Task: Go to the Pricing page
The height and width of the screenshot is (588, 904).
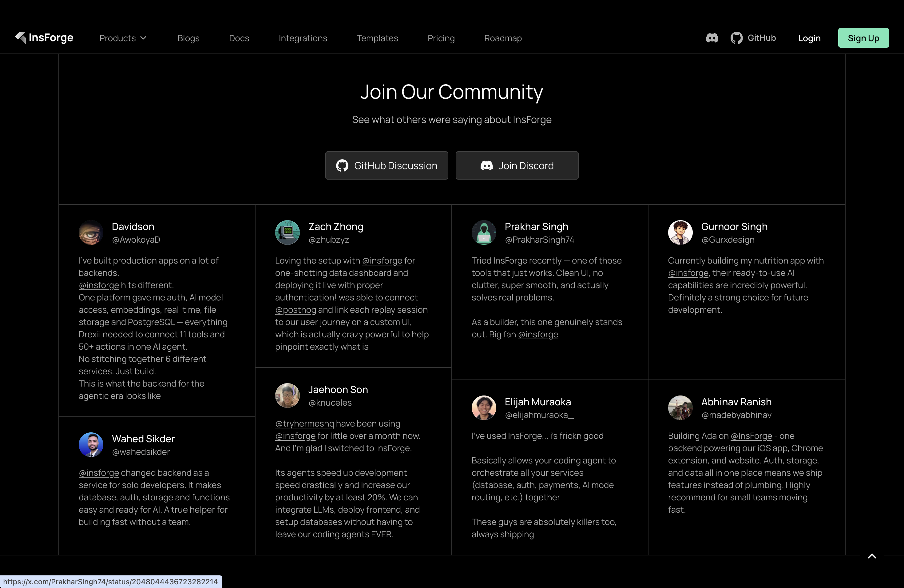Action: point(441,38)
